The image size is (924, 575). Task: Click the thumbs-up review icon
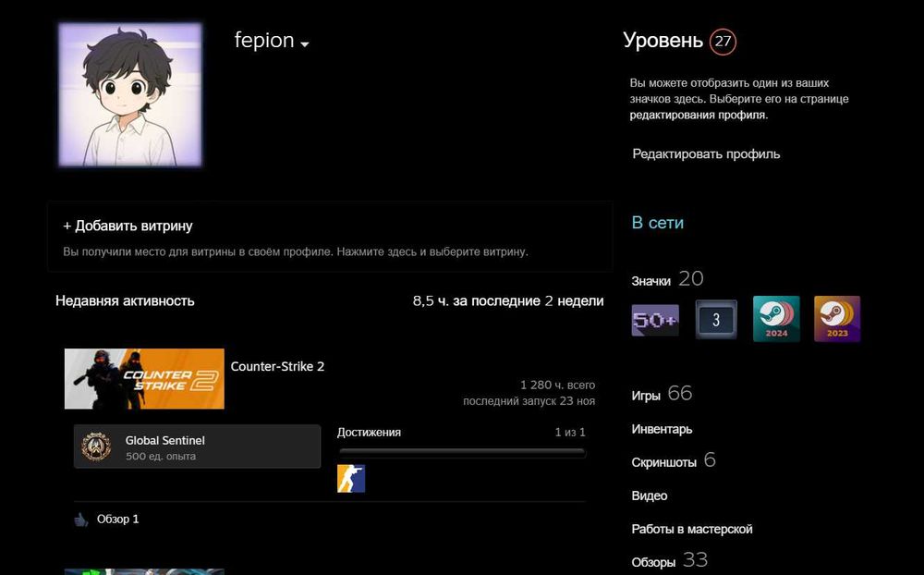pyautogui.click(x=80, y=520)
